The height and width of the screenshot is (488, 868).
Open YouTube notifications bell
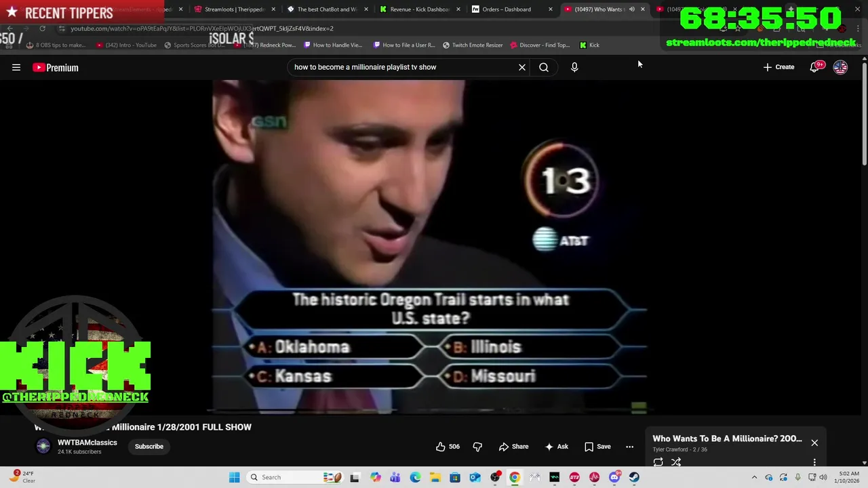coord(815,67)
